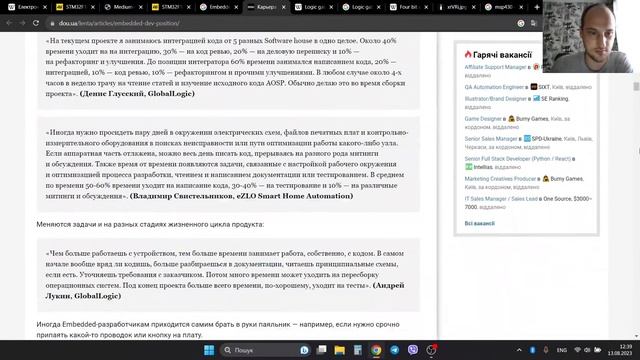The width and height of the screenshot is (640, 360).
Task: Click the Wi-Fi network tray icon
Action: pos(577,350)
